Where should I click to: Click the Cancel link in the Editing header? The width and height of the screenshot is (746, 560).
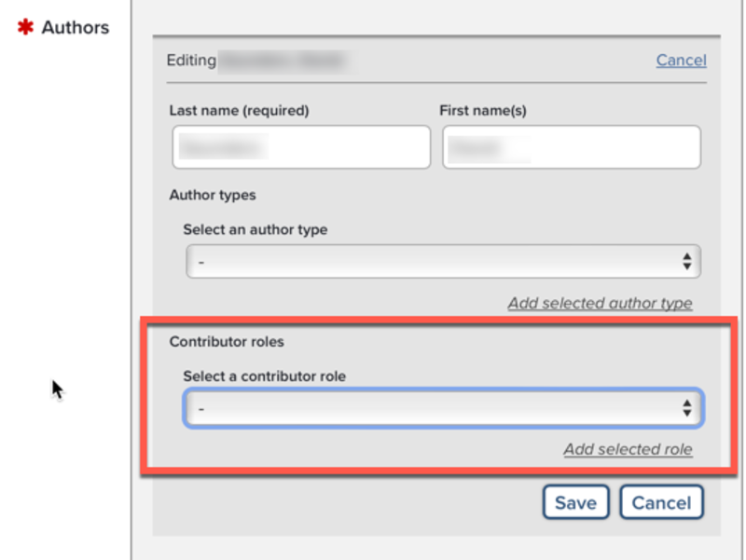(681, 61)
